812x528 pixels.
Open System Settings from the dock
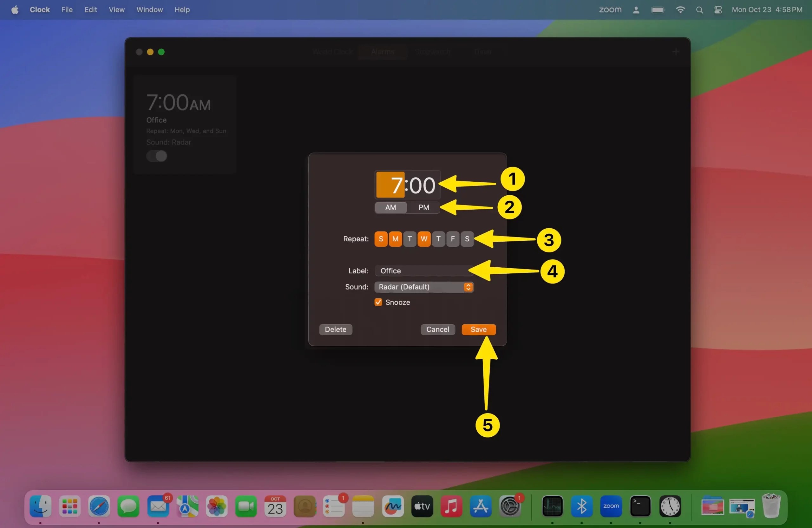pos(510,506)
